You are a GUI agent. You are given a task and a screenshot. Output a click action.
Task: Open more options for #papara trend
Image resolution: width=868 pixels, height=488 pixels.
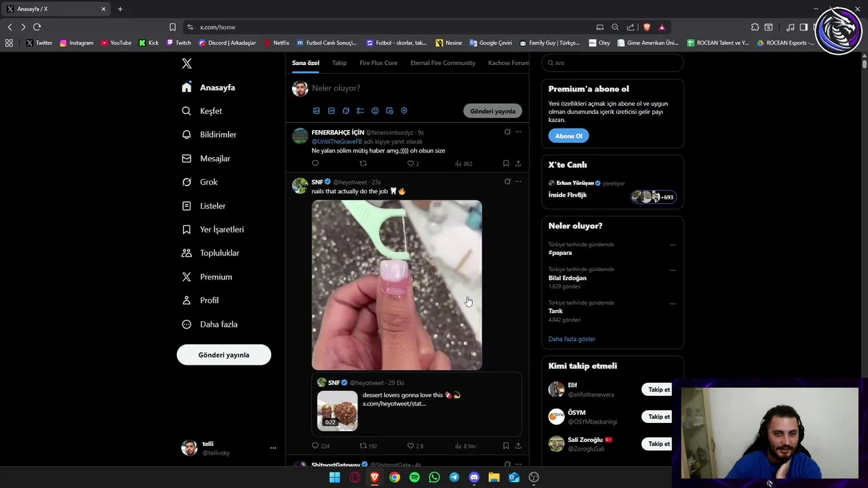pyautogui.click(x=673, y=245)
